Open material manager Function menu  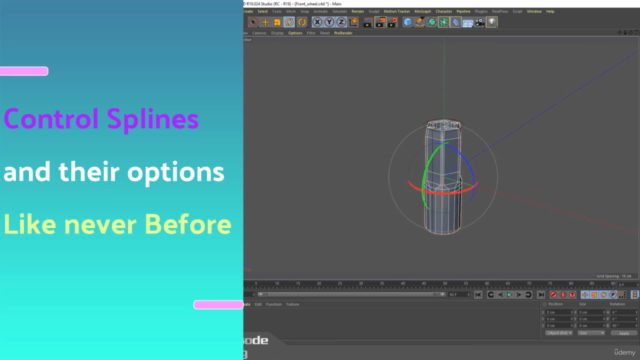(274, 304)
